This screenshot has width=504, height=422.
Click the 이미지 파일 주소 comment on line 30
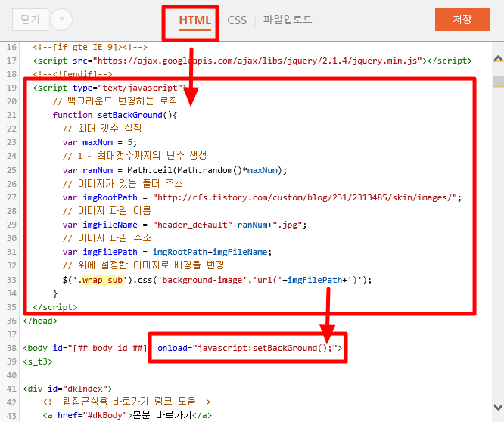coord(107,238)
